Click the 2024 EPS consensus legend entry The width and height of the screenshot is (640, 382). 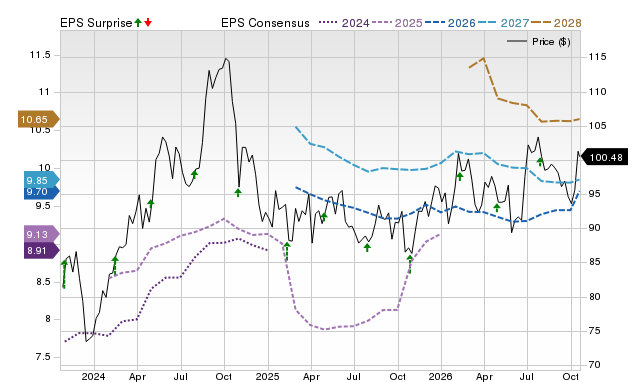pos(344,23)
